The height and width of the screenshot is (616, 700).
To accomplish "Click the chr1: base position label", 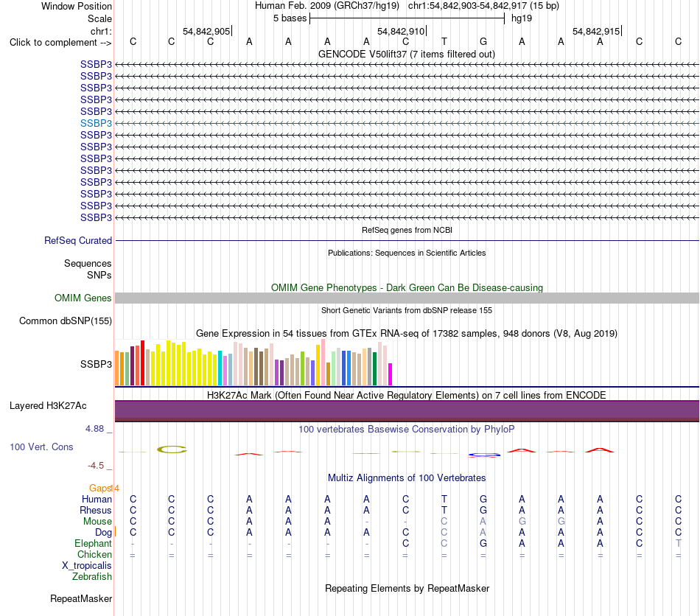I will (101, 31).
